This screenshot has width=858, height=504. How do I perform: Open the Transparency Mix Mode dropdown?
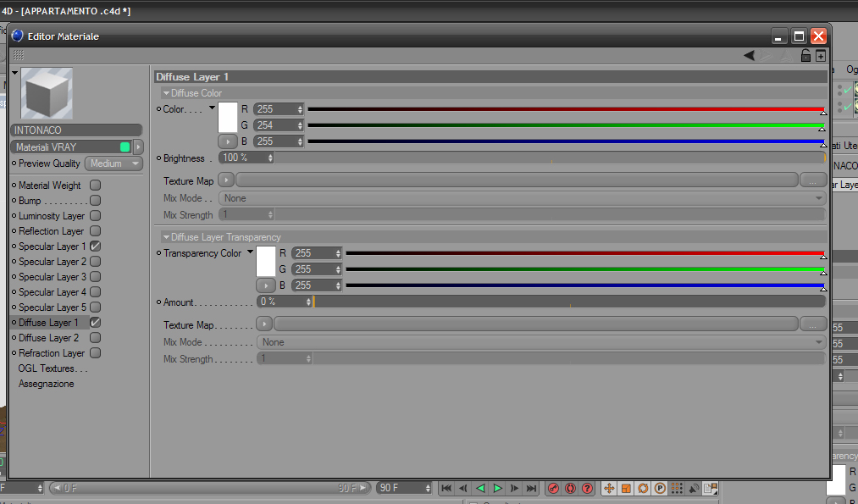541,342
